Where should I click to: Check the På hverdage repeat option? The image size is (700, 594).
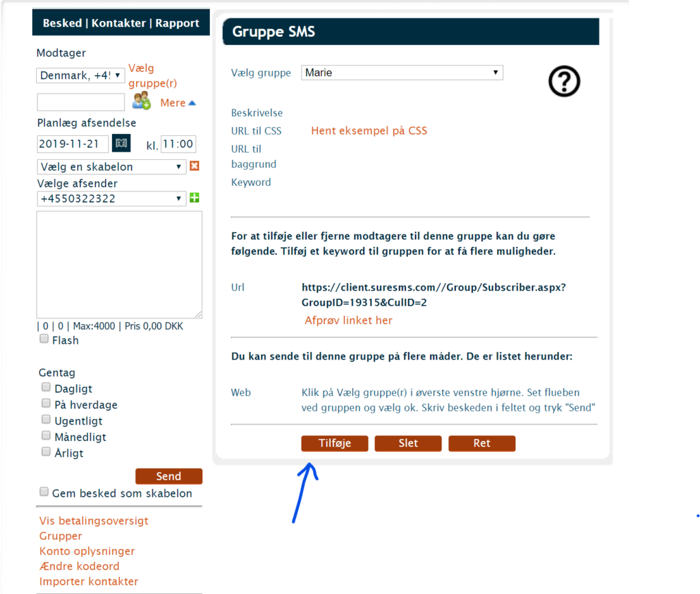46,403
